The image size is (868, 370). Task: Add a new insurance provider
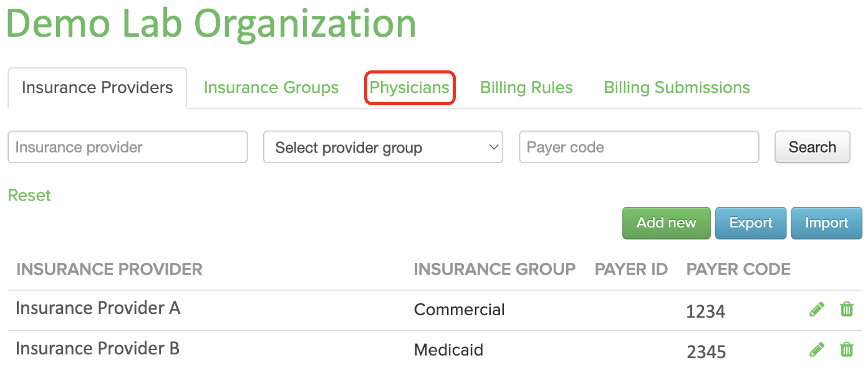coord(666,223)
